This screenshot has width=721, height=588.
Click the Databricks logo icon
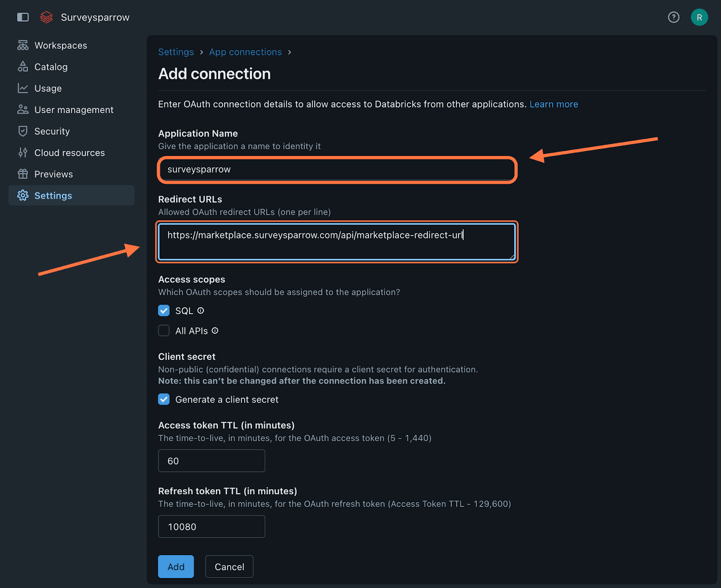click(x=46, y=17)
